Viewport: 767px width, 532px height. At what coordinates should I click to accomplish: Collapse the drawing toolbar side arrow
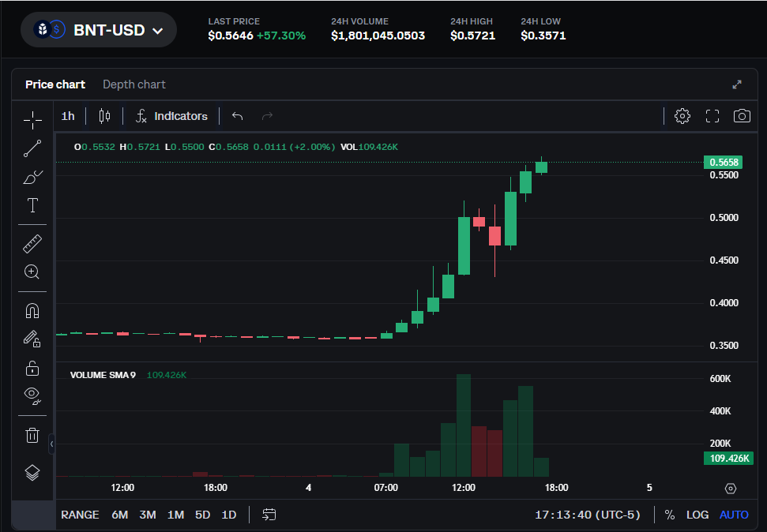click(51, 444)
